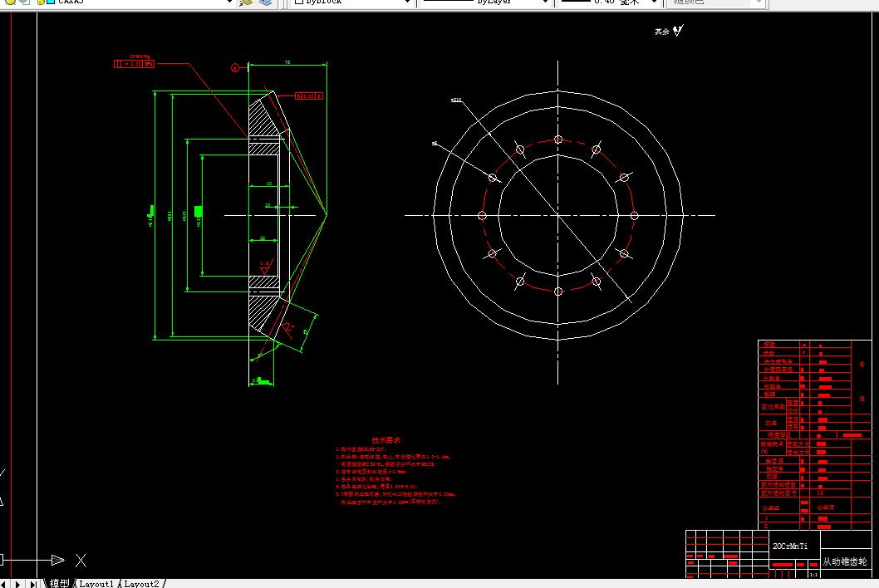
Task: Click the tab scroll left arrow
Action: coord(3,584)
